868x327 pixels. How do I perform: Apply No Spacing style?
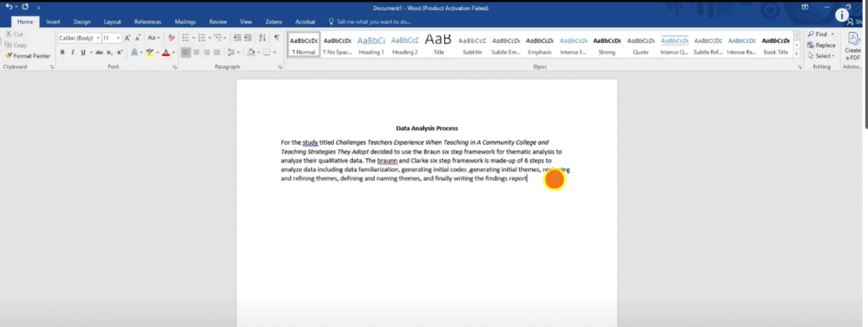coord(337,45)
